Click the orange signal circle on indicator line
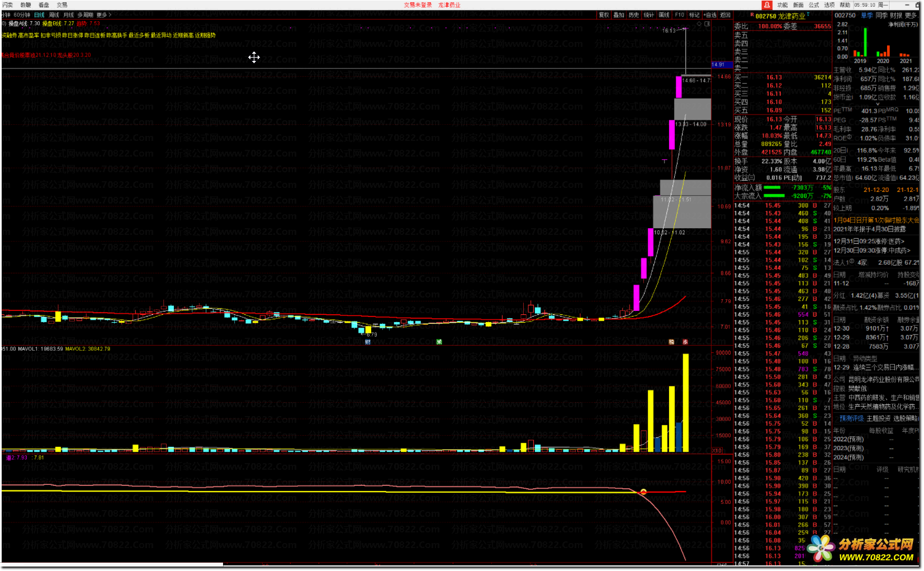This screenshot has height=571, width=924. click(x=643, y=492)
